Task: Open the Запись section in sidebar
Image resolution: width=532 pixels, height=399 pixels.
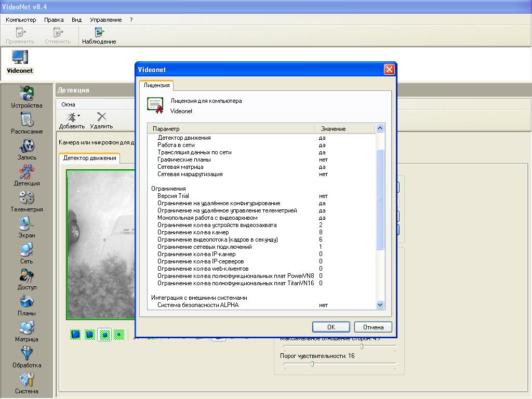Action: coord(26,149)
